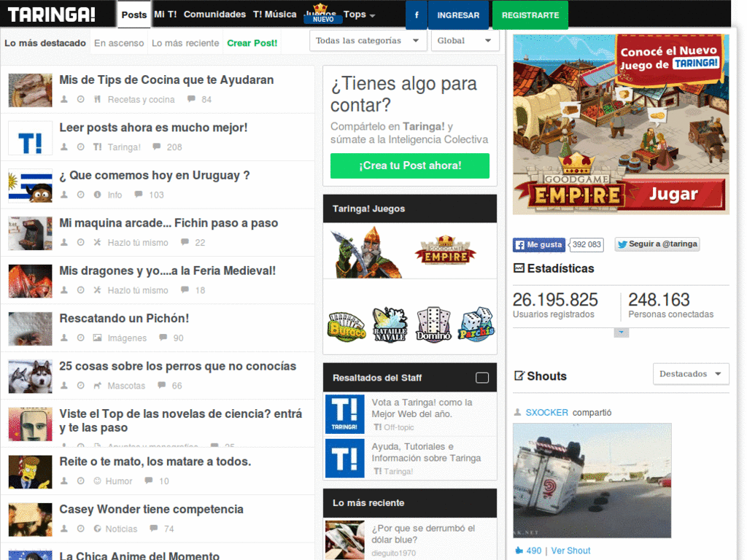Open the Tops menu dropdown
Image resolution: width=747 pixels, height=560 pixels.
click(359, 15)
